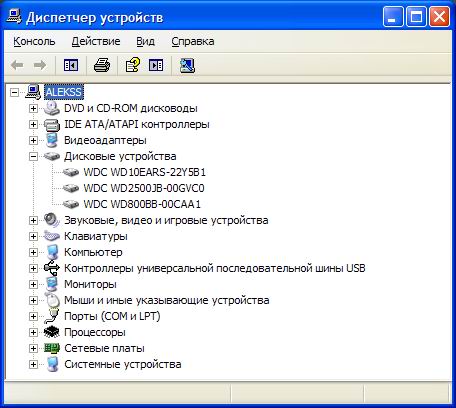Collapse the Дисковые устройства node

[33, 156]
